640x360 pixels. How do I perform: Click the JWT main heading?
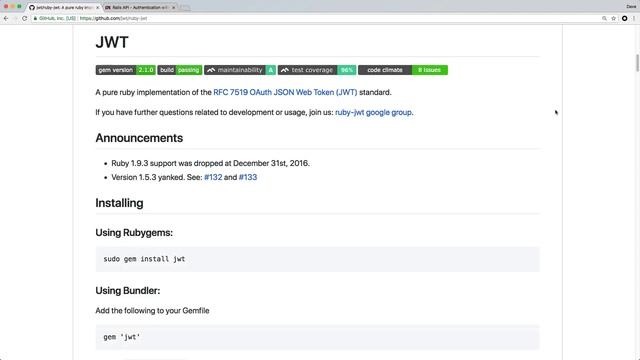click(112, 42)
